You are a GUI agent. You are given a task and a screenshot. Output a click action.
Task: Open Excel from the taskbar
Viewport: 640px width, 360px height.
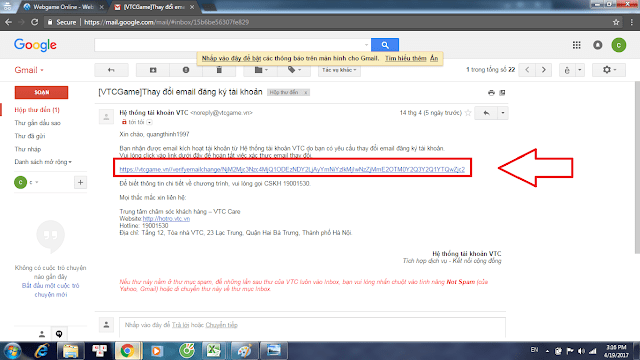[213, 351]
